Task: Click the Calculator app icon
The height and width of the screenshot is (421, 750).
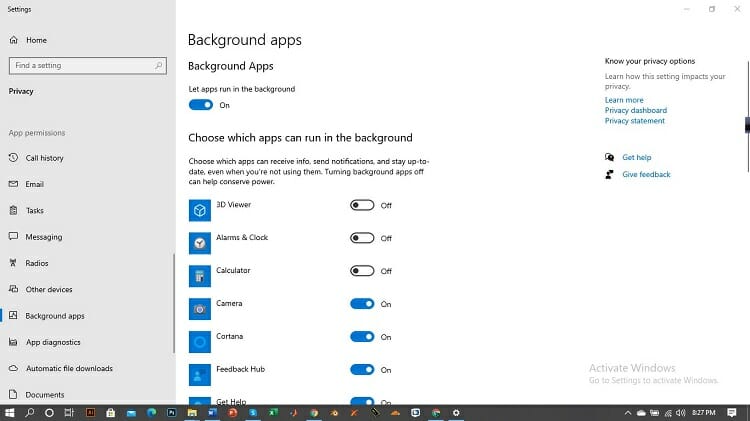Action: [199, 276]
